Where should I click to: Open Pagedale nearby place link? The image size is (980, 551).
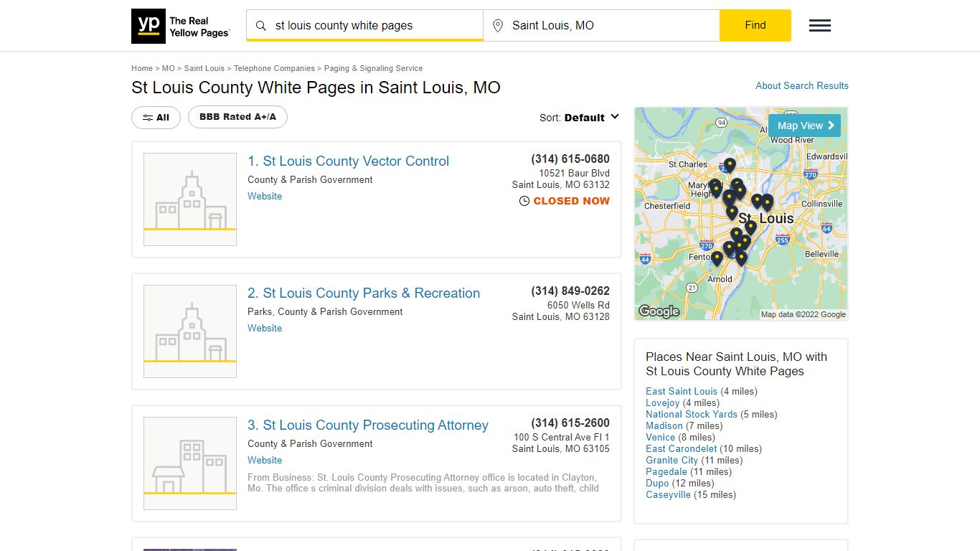click(x=666, y=471)
